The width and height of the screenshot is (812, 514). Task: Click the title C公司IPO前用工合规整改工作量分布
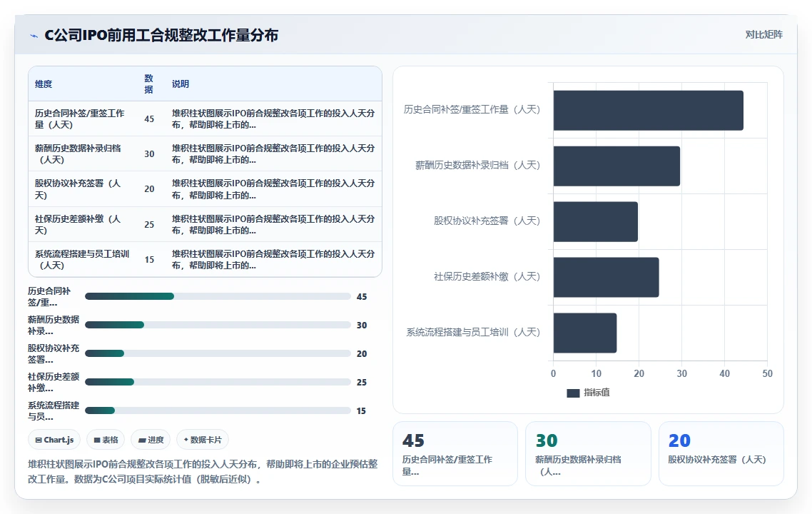coord(161,35)
